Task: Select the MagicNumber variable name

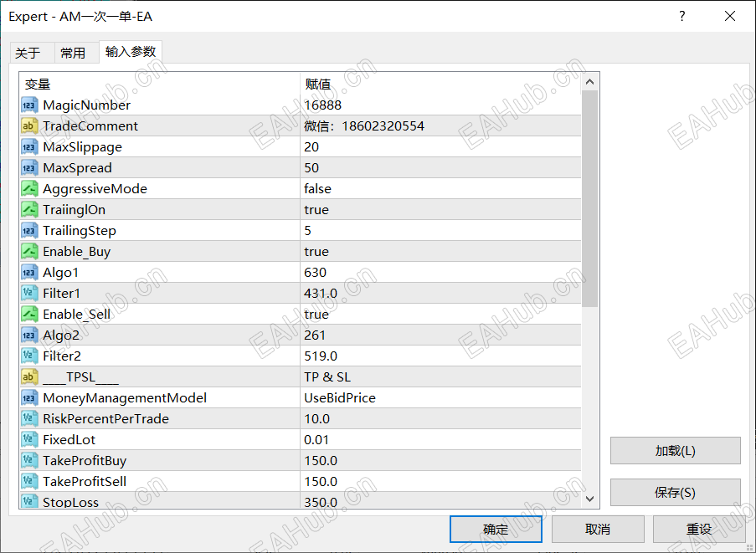Action: tap(86, 105)
